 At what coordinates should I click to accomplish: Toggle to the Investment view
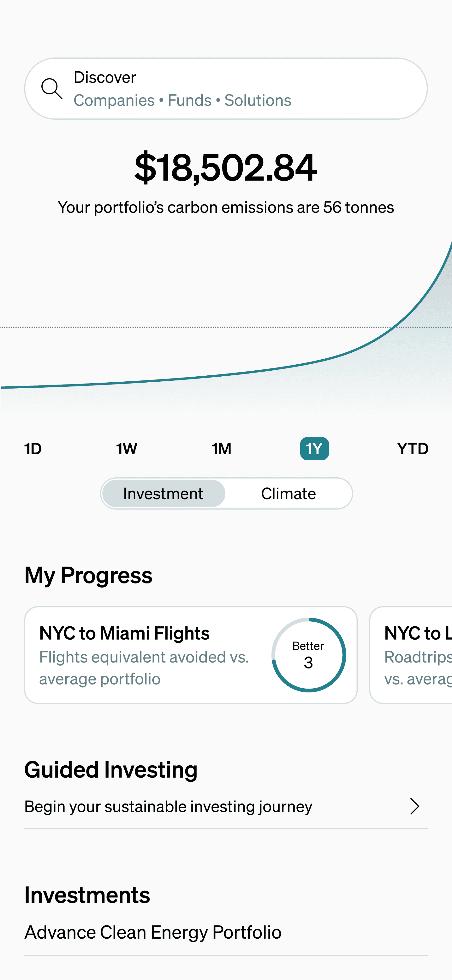pos(164,493)
